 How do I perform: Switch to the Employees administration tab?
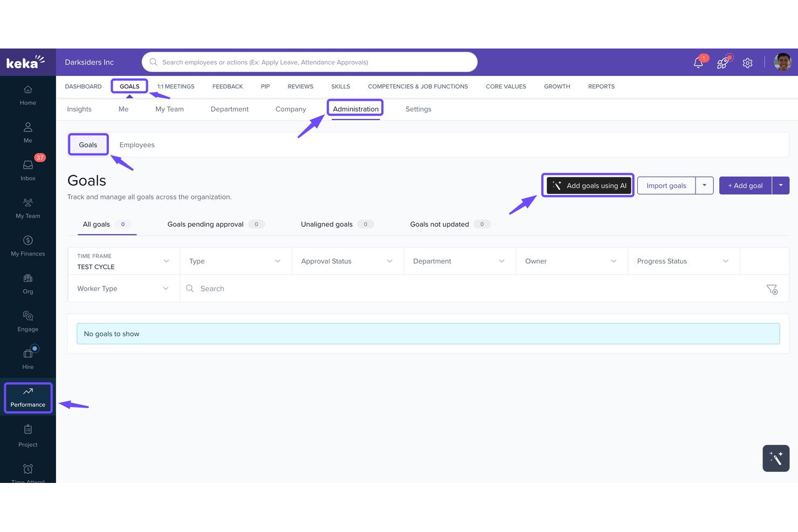click(x=137, y=145)
